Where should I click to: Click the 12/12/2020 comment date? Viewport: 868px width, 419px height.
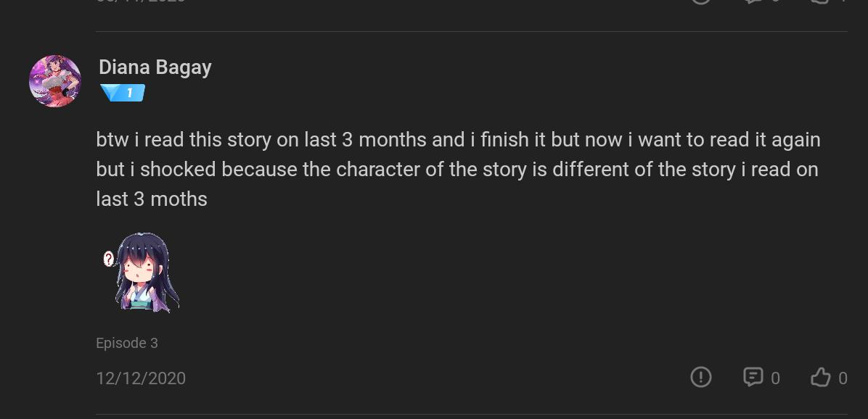pos(141,378)
